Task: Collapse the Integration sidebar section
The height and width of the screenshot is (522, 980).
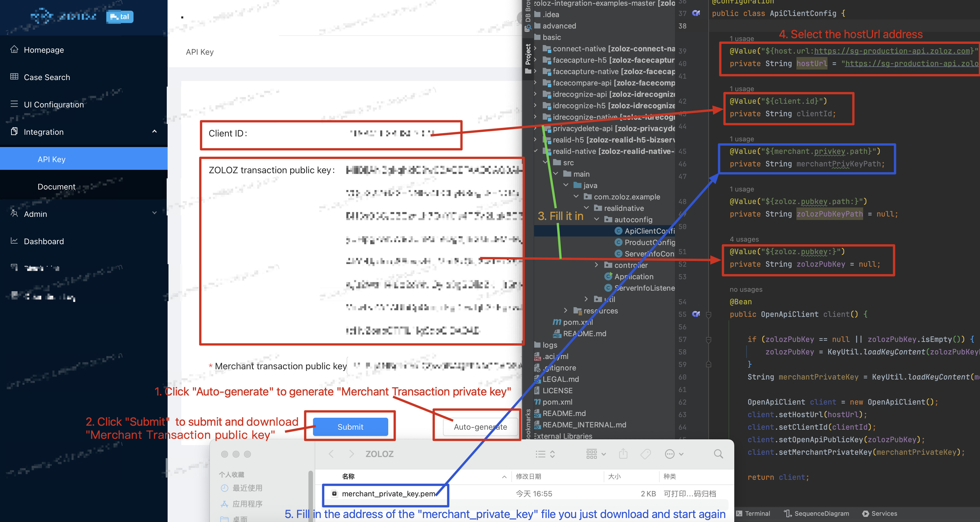Action: point(154,132)
